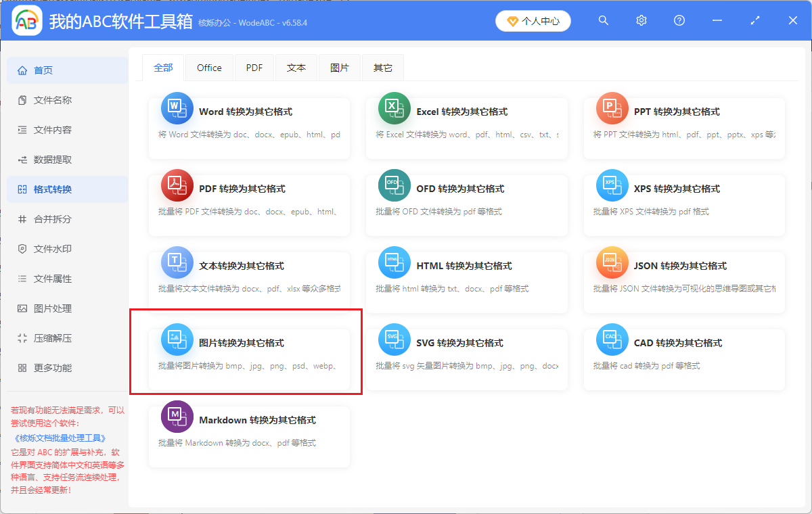
Task: Go to 文件水印 in the sidebar
Action: pos(53,249)
